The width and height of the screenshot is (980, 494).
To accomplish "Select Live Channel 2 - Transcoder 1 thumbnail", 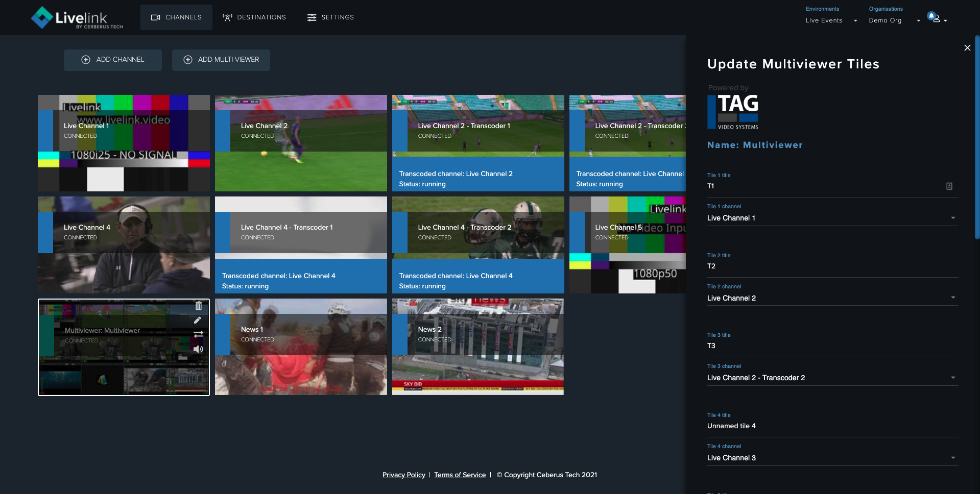I will click(x=478, y=143).
